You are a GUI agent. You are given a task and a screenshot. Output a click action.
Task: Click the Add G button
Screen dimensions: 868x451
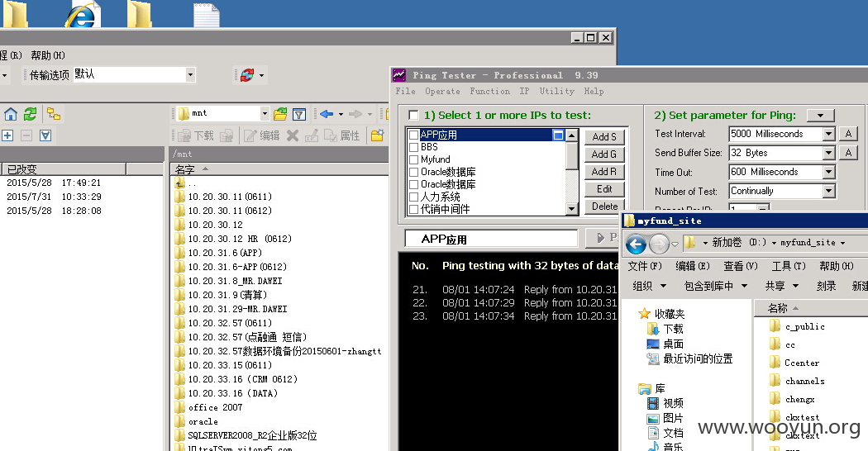(x=604, y=154)
